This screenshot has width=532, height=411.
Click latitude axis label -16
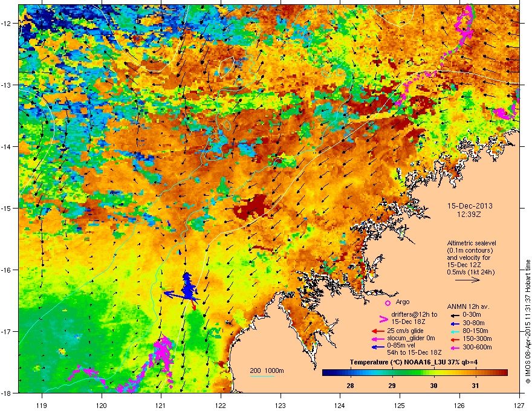(x=7, y=270)
